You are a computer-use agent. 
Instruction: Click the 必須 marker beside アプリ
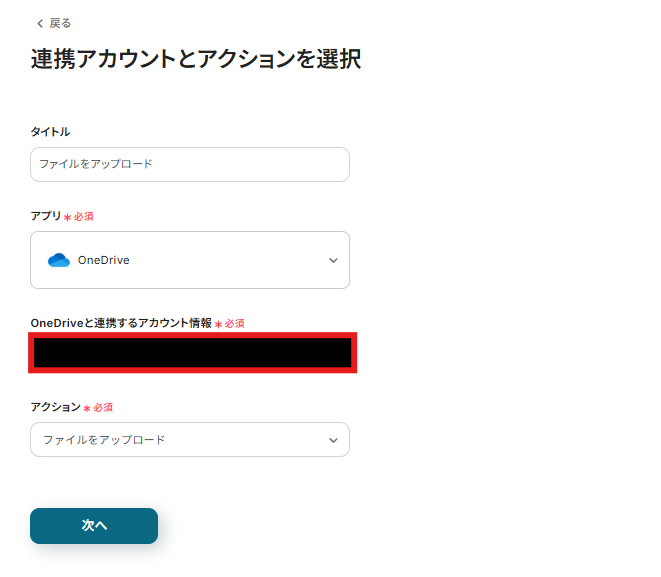pos(84,217)
